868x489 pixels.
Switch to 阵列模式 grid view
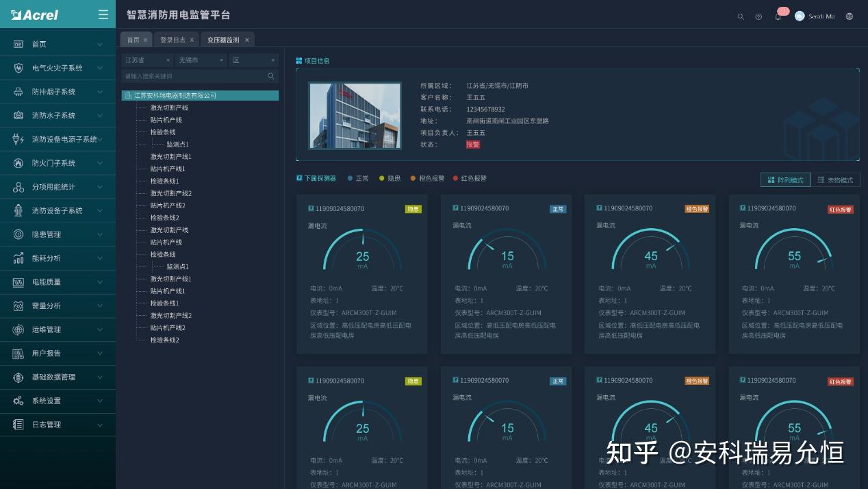point(785,179)
